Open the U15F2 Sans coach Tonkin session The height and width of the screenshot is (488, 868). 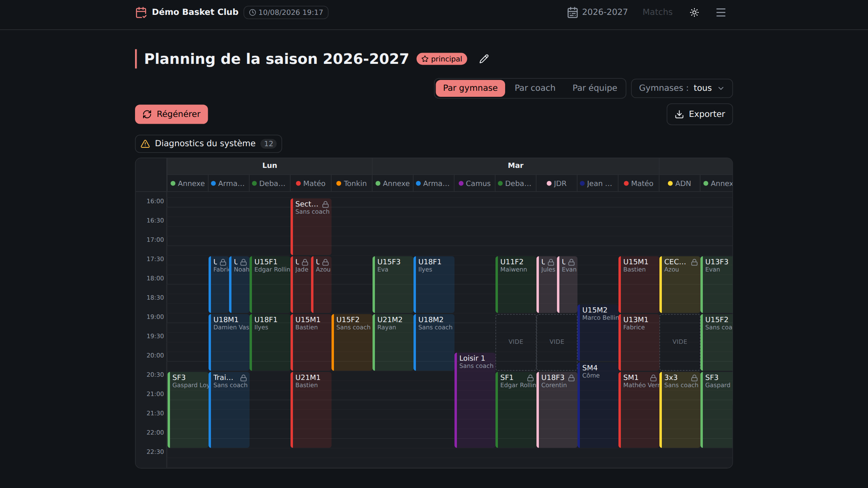click(x=352, y=342)
